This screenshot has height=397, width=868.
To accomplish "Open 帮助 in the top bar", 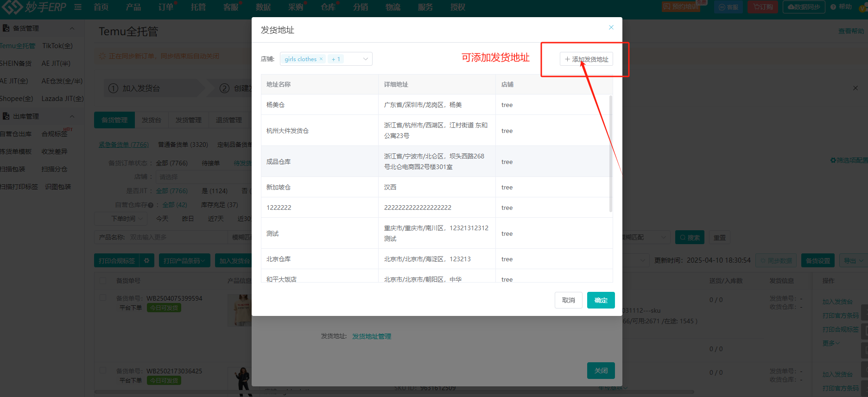I will [x=841, y=7].
